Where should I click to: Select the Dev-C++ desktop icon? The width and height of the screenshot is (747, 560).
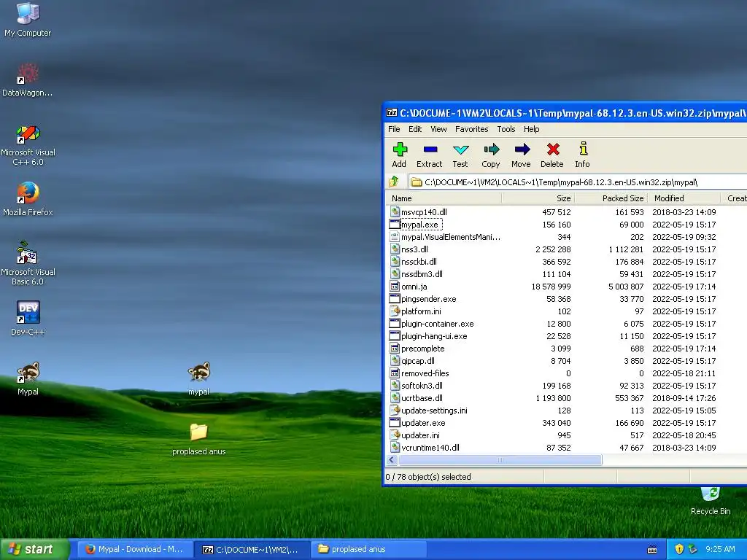pyautogui.click(x=28, y=318)
